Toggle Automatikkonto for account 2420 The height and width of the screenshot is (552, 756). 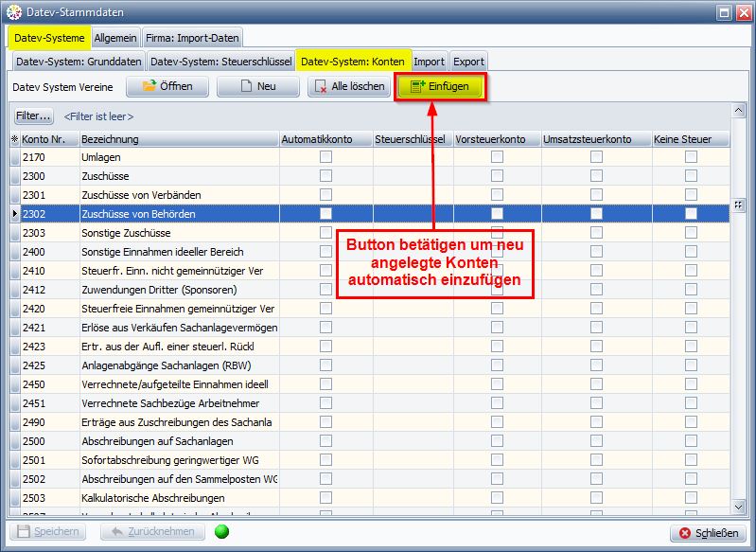[x=325, y=309]
